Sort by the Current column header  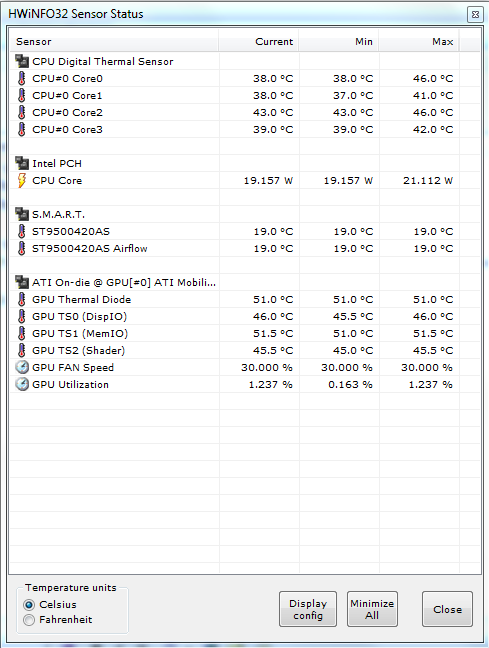coord(258,42)
